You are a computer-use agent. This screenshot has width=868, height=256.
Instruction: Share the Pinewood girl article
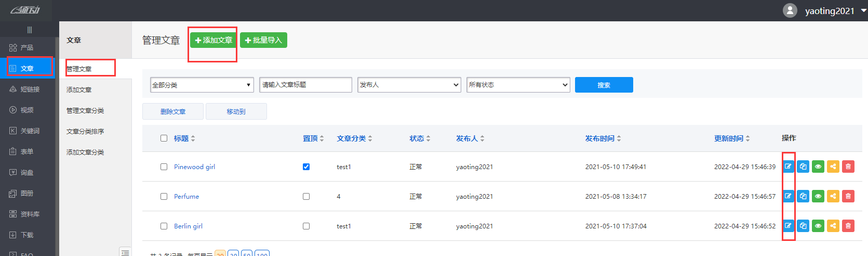[x=833, y=167]
